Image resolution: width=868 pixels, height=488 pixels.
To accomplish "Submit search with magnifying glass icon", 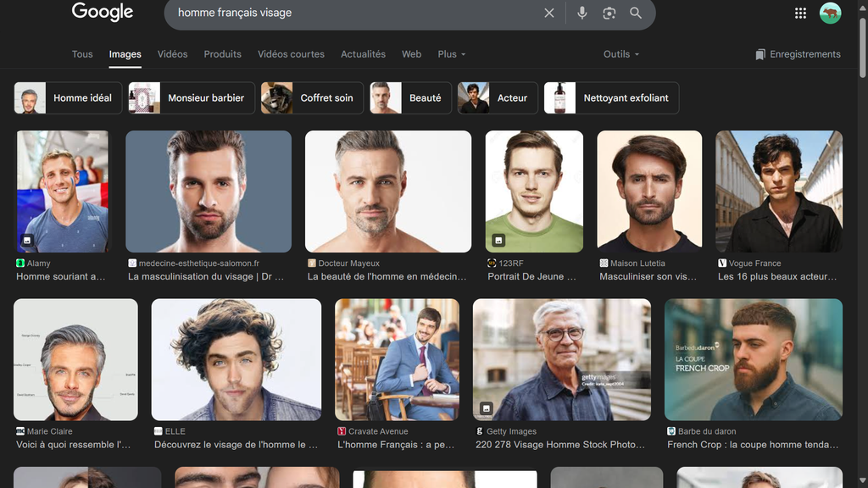I will click(x=636, y=13).
